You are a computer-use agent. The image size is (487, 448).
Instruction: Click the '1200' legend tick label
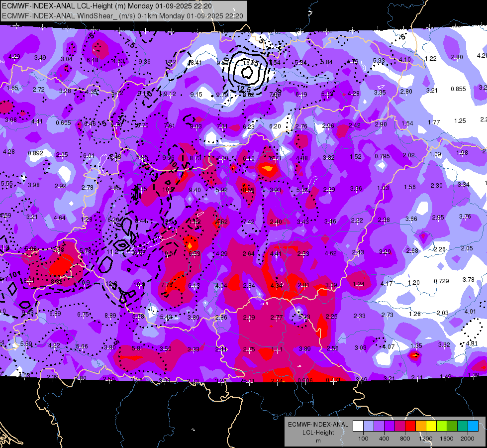[426, 439]
